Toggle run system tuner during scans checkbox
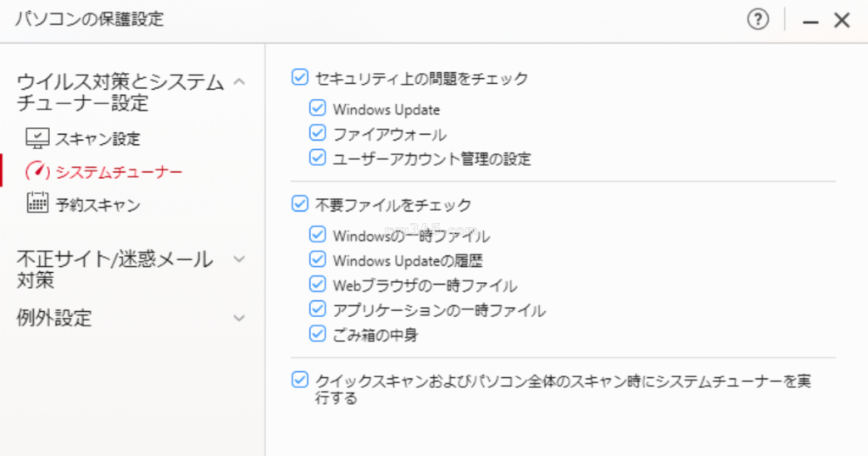 click(299, 380)
